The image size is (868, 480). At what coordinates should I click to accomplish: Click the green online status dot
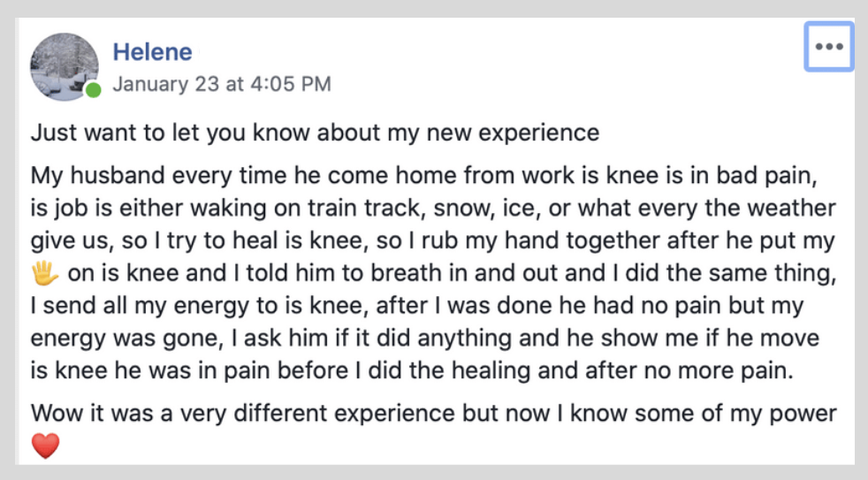pos(94,89)
